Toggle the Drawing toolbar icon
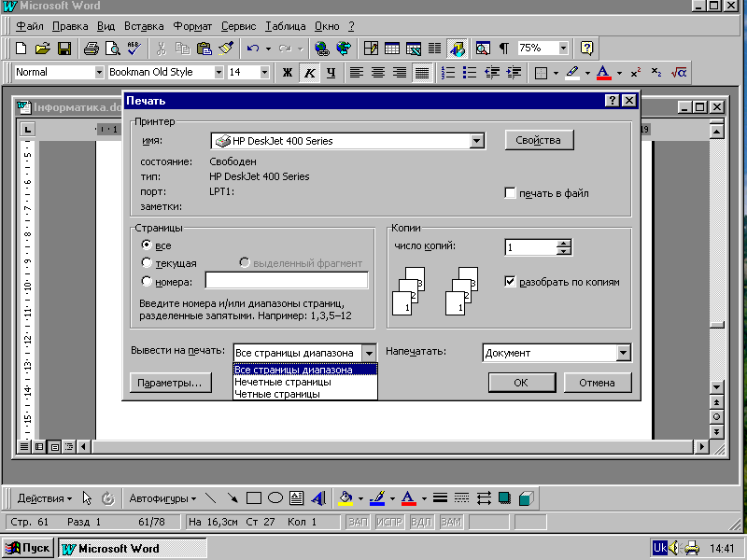The height and width of the screenshot is (560, 747). (457, 49)
